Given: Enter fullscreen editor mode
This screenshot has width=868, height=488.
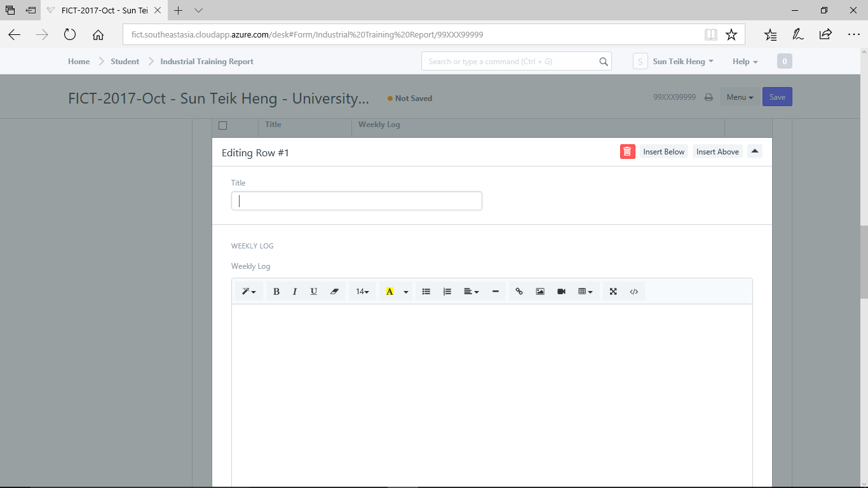Looking at the screenshot, I should coord(613,292).
